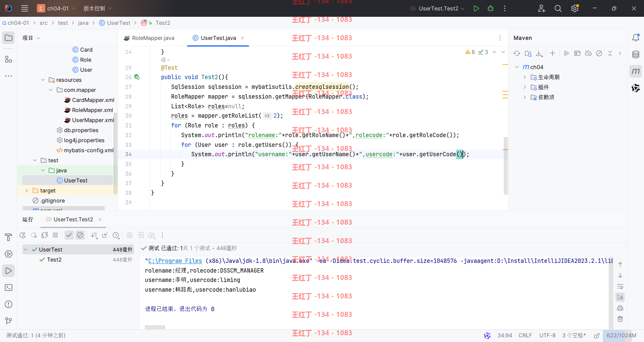Expand the target folder

[x=27, y=190]
